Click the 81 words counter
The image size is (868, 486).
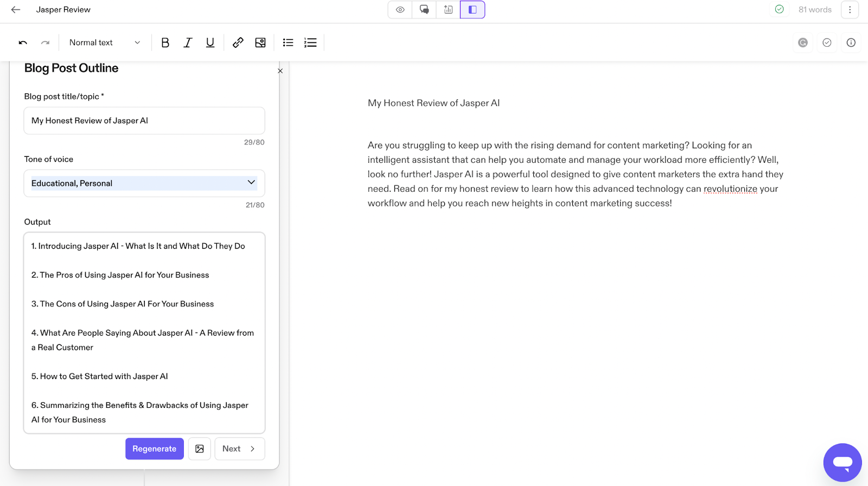(x=815, y=10)
